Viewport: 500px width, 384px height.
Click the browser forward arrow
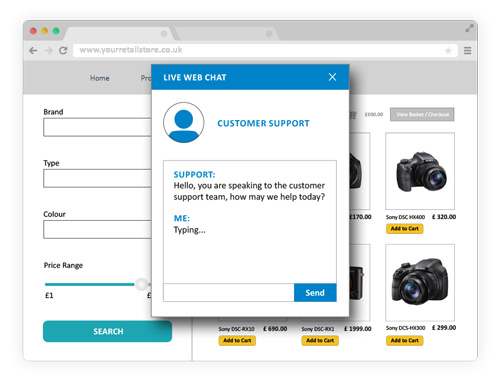point(49,50)
